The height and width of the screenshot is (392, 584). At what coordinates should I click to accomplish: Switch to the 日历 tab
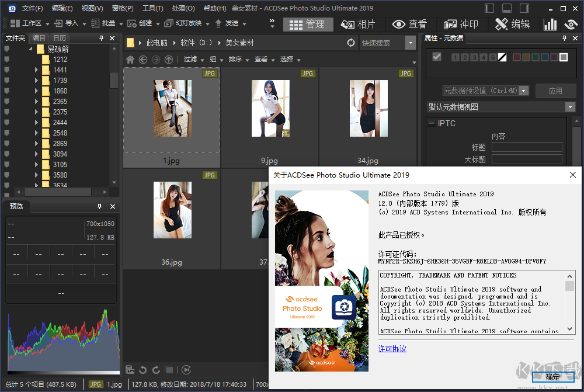coord(59,37)
